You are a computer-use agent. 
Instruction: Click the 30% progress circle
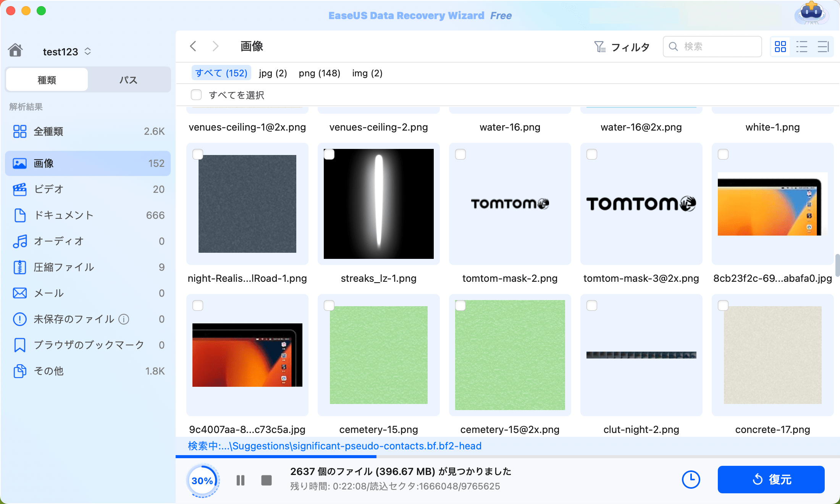point(202,481)
